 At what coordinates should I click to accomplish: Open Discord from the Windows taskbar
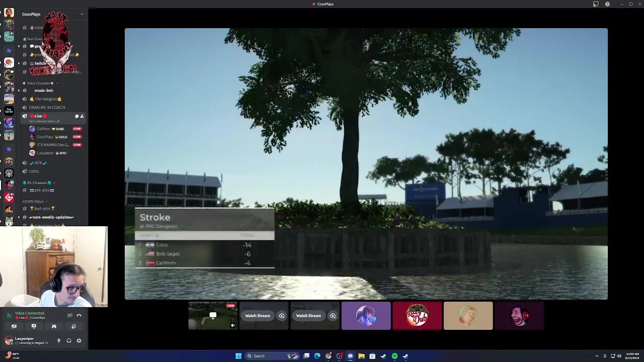pos(350,356)
